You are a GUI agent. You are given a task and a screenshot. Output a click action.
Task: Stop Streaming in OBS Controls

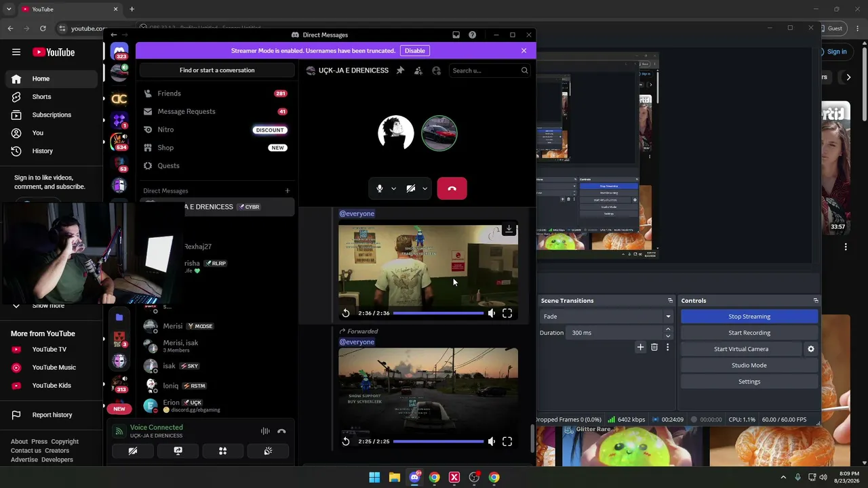click(749, 317)
